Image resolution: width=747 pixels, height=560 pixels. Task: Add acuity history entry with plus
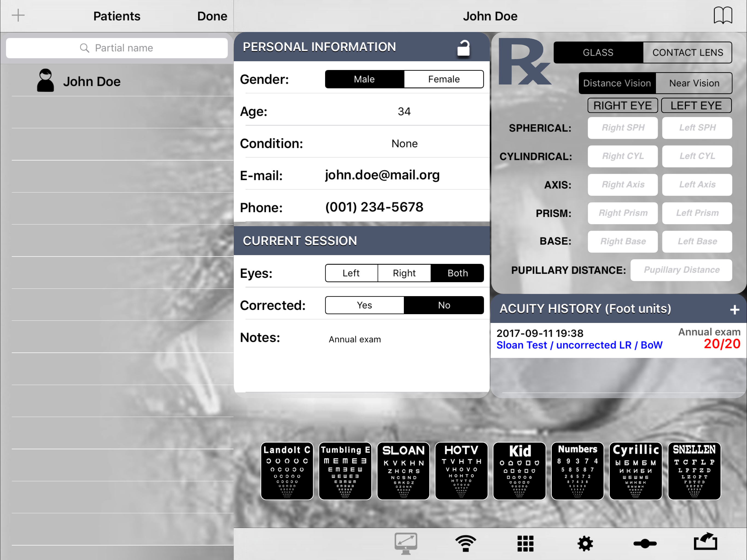point(734,309)
